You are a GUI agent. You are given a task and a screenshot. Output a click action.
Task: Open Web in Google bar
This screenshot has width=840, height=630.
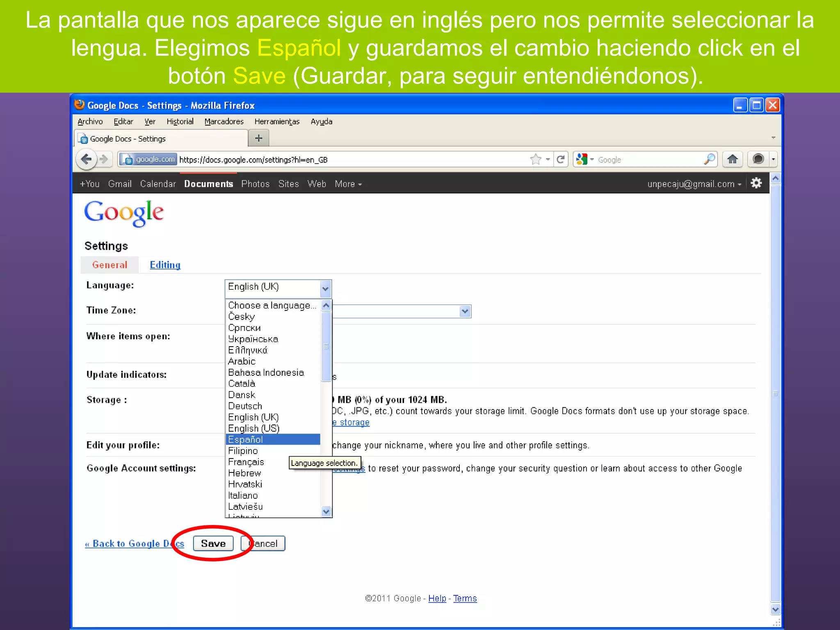[x=317, y=184]
